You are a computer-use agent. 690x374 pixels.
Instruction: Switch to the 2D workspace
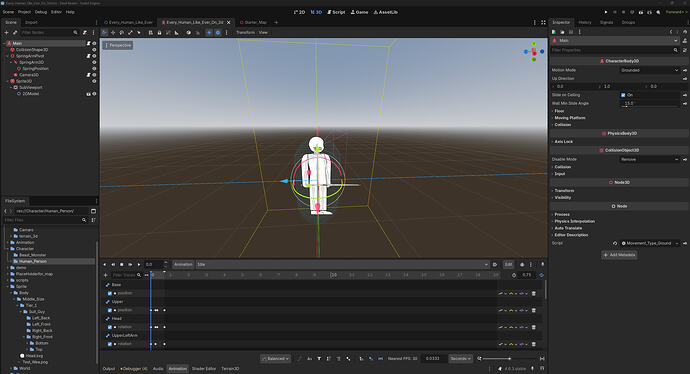[299, 12]
